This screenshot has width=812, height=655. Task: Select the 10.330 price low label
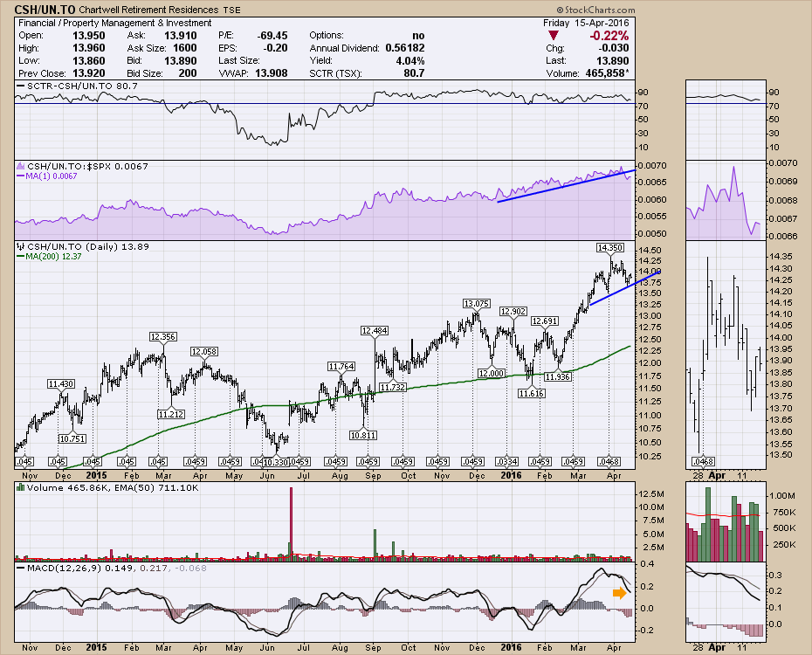(x=276, y=462)
